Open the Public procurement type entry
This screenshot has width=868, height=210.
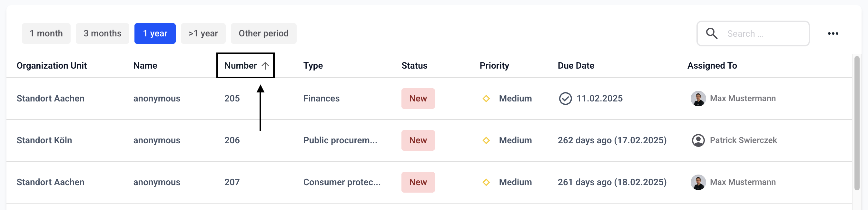pos(340,140)
